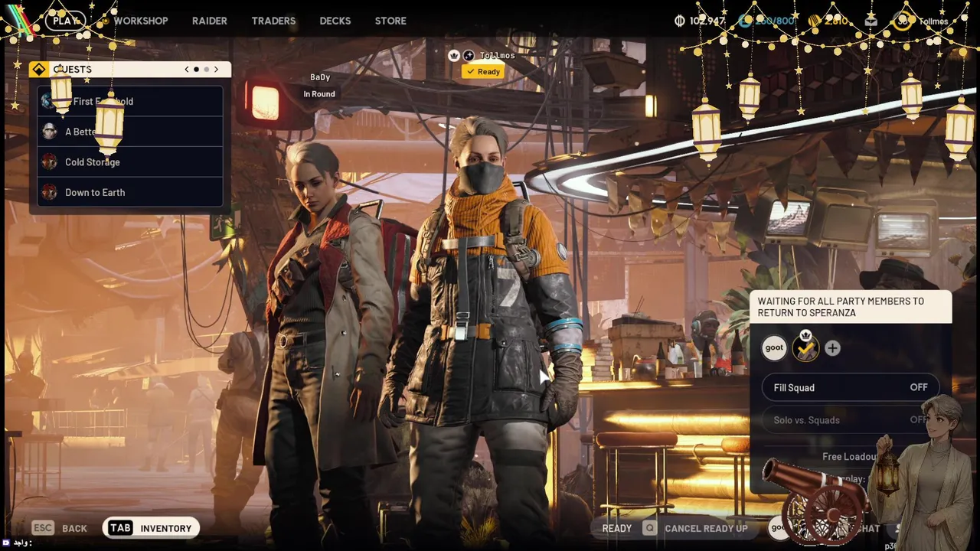The image size is (980, 551).
Task: Click the TAB key icon
Action: coord(120,528)
